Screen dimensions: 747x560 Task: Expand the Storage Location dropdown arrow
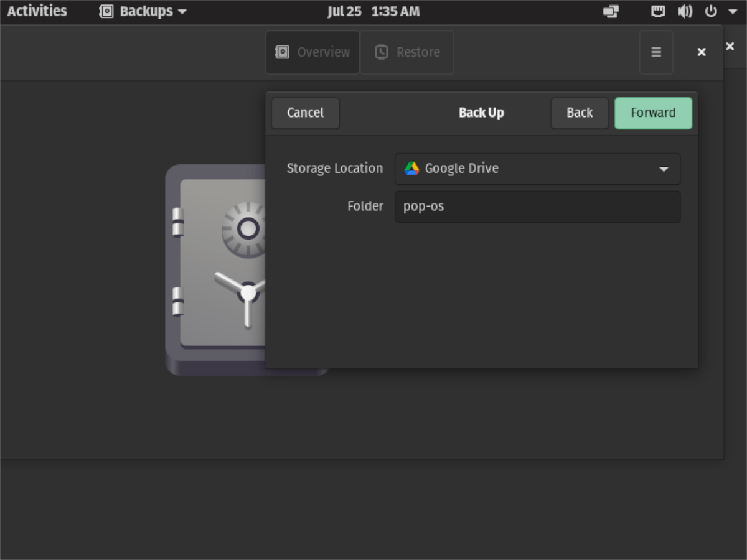coord(664,169)
